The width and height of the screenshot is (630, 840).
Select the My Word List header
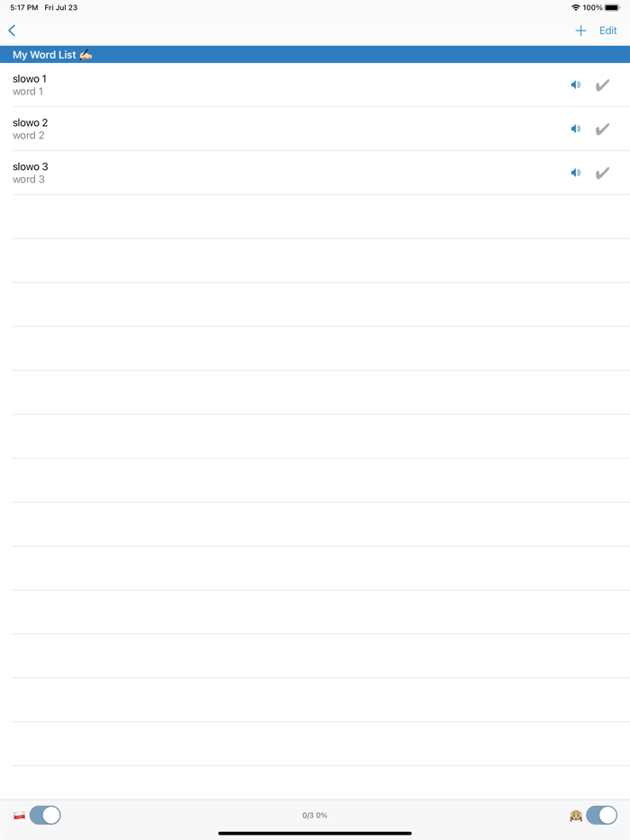coord(52,55)
